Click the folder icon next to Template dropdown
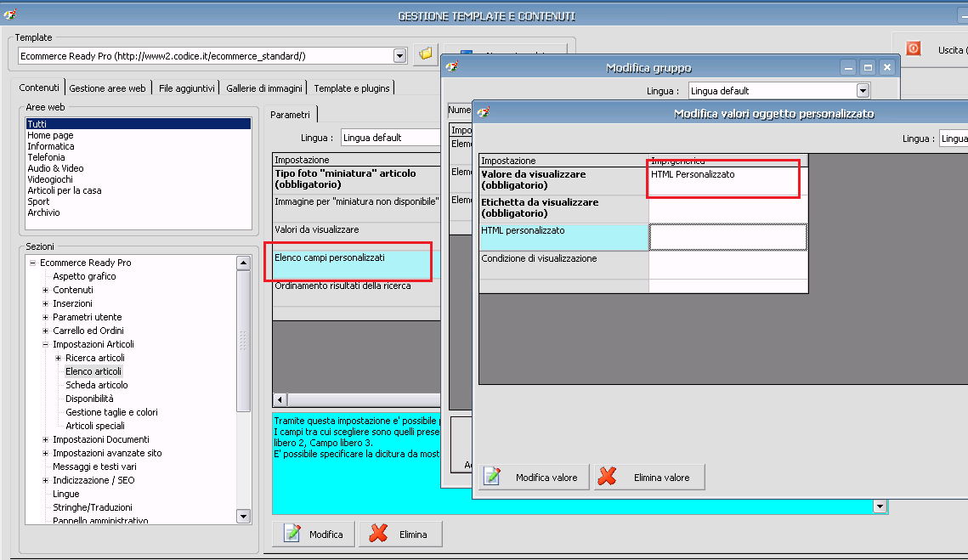Viewport: 968px width, 560px height. click(x=425, y=54)
